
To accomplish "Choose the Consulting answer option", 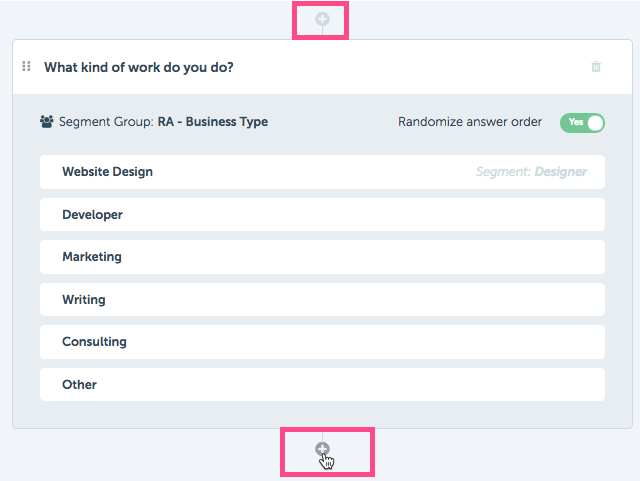I will [322, 342].
